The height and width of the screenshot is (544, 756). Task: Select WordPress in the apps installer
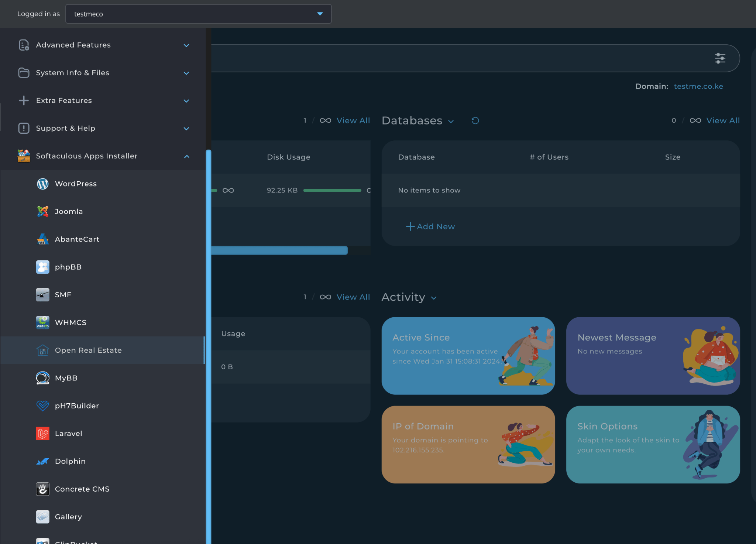pyautogui.click(x=75, y=184)
